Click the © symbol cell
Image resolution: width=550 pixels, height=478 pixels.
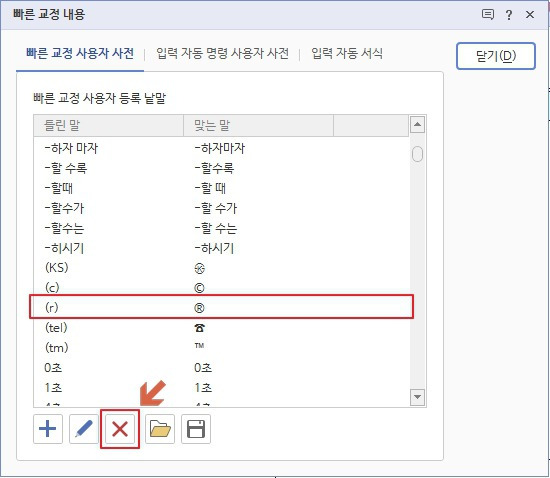tap(199, 288)
